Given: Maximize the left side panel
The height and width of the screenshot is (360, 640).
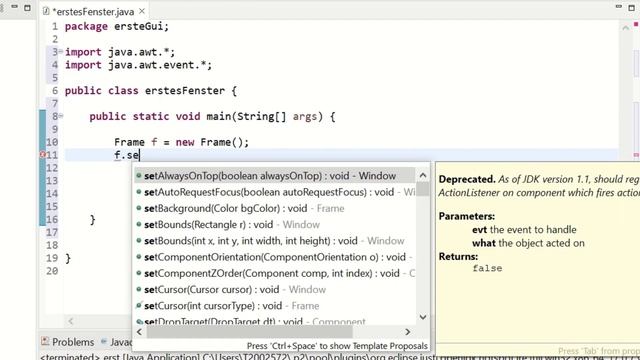Looking at the screenshot, I should [27, 7].
